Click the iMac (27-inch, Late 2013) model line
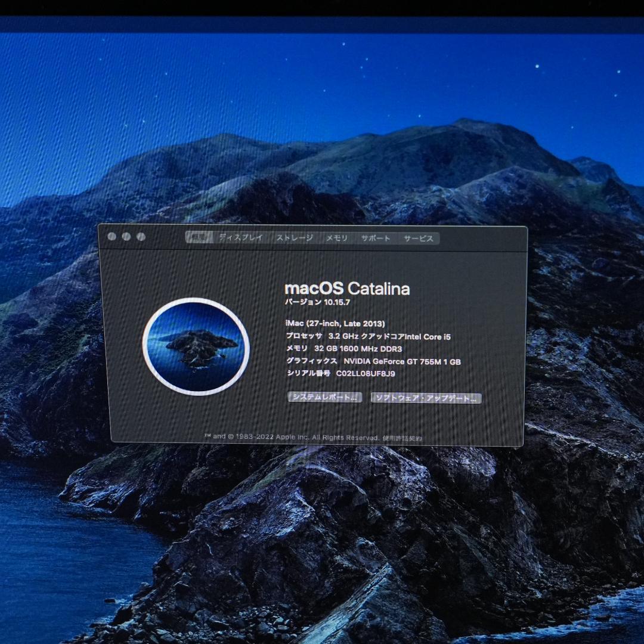Image resolution: width=644 pixels, height=644 pixels. click(x=335, y=324)
